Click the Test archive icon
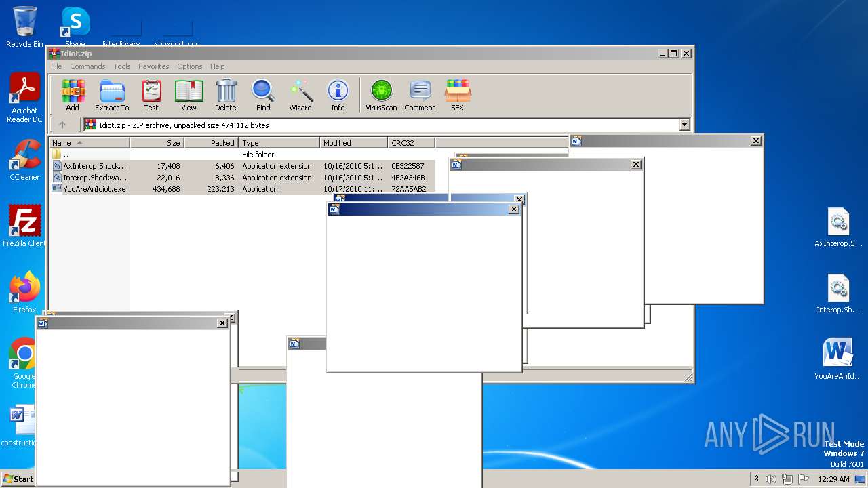Viewport: 868px width, 488px height. pyautogui.click(x=151, y=95)
